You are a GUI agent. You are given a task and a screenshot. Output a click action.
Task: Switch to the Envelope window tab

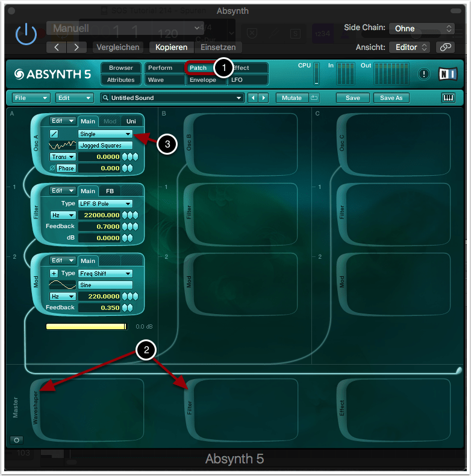203,80
